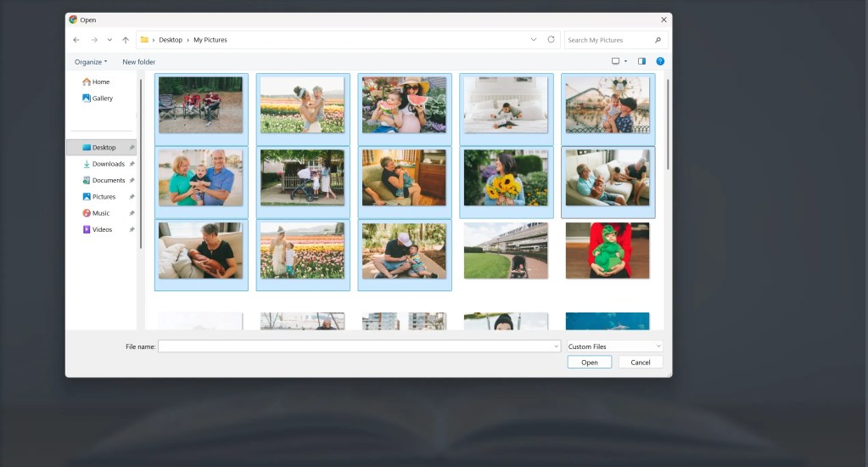This screenshot has width=868, height=467.
Task: Open Gallery in the sidebar
Action: coord(102,98)
